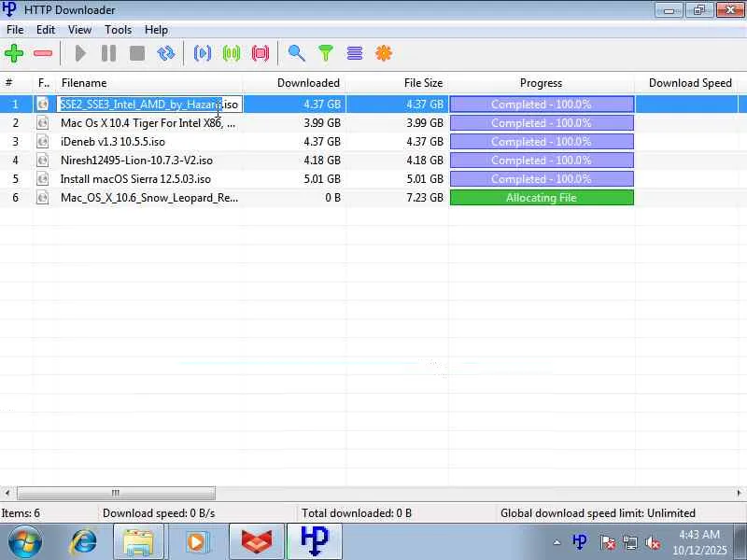Open Search with magnifier icon
The image size is (747, 560).
click(296, 53)
